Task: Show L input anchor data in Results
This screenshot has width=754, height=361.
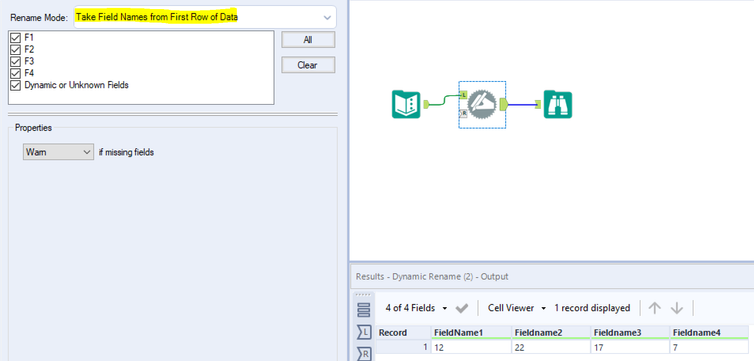Action: click(364, 332)
